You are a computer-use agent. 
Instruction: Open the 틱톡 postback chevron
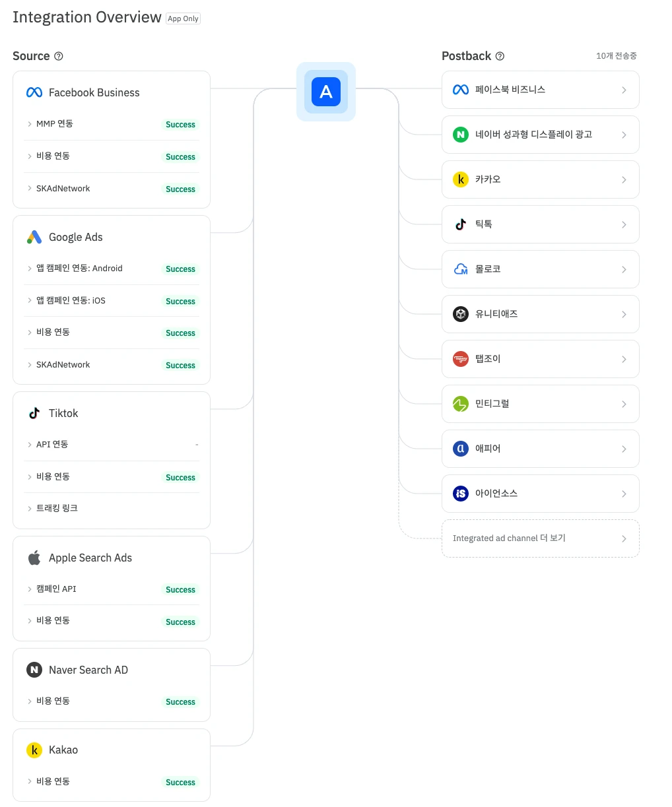(624, 224)
